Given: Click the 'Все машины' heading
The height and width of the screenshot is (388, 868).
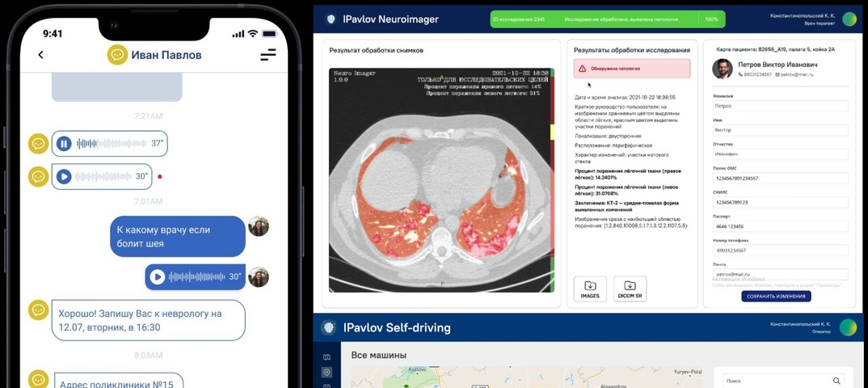Looking at the screenshot, I should (x=379, y=355).
